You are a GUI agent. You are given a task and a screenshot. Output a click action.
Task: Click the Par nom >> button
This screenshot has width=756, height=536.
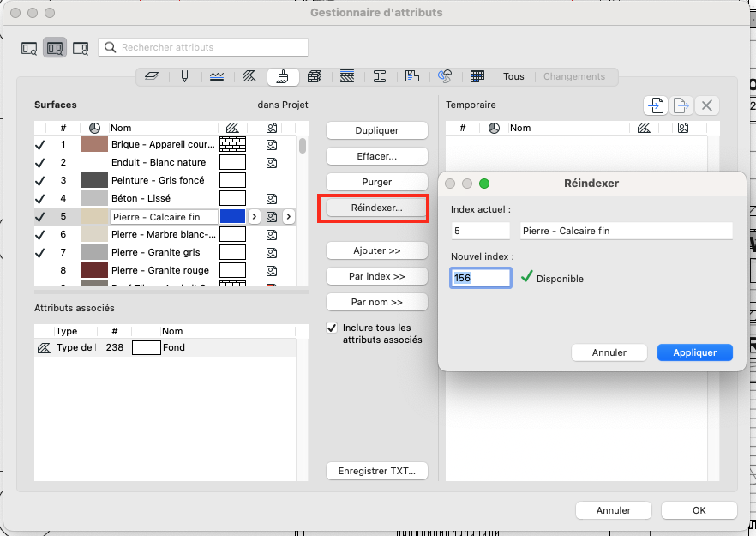click(x=377, y=302)
